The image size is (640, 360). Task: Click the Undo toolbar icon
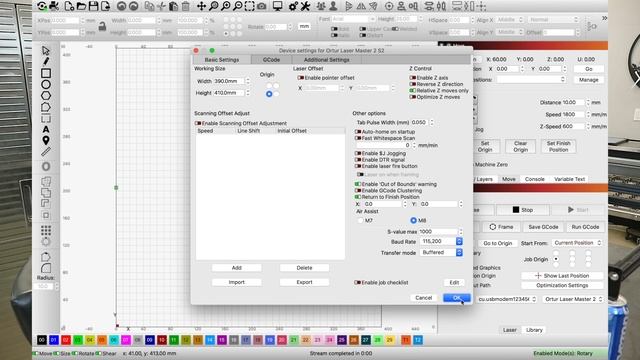point(121,6)
